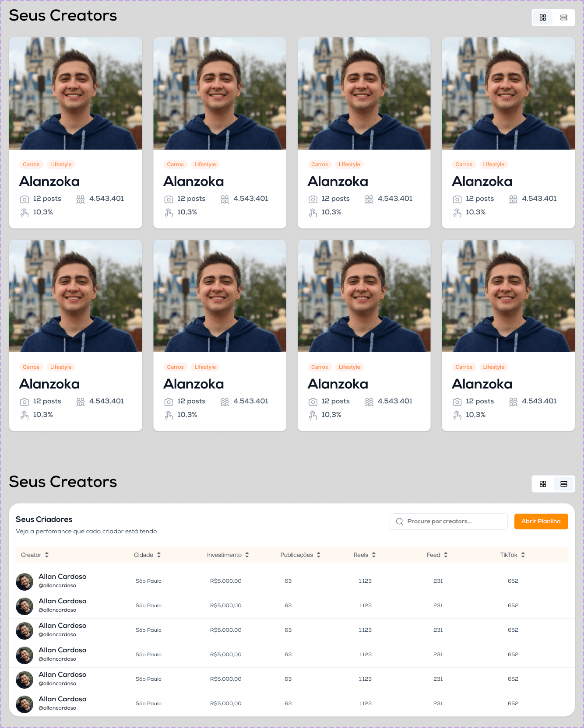Sort table using the Feed sort arrows

pyautogui.click(x=446, y=555)
